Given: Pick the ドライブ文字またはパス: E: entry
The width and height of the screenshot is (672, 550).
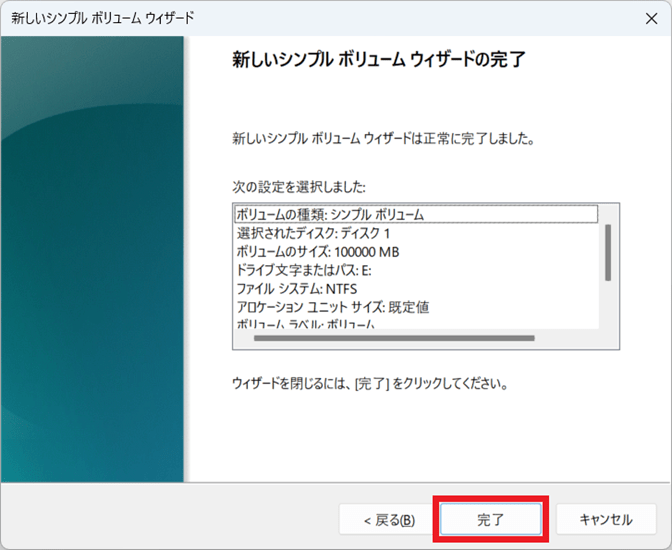Looking at the screenshot, I should 304,270.
